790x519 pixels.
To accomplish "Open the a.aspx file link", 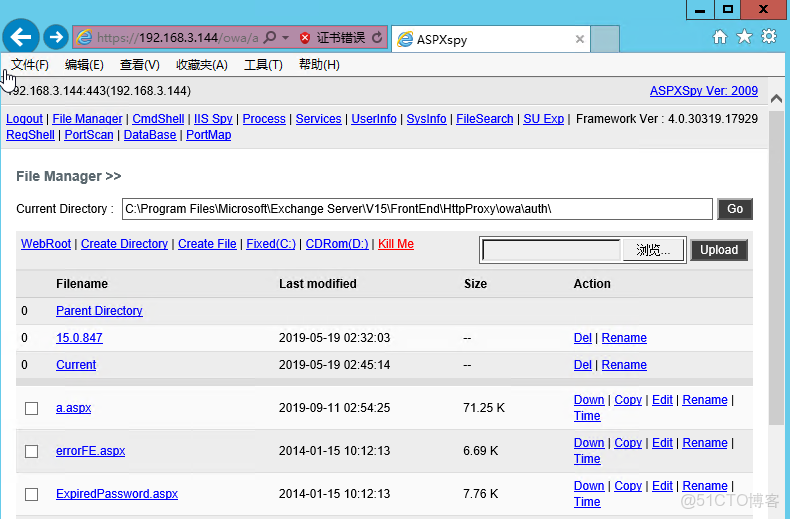I will [x=74, y=408].
